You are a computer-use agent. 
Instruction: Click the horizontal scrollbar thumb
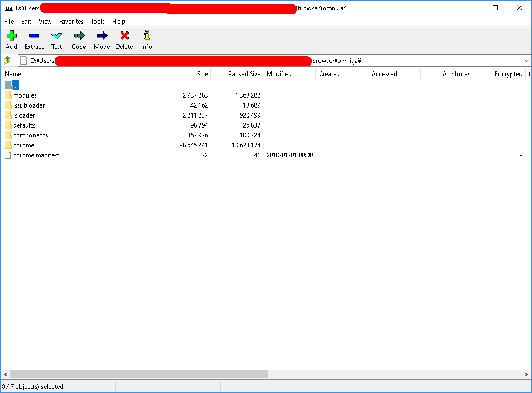pos(139,374)
